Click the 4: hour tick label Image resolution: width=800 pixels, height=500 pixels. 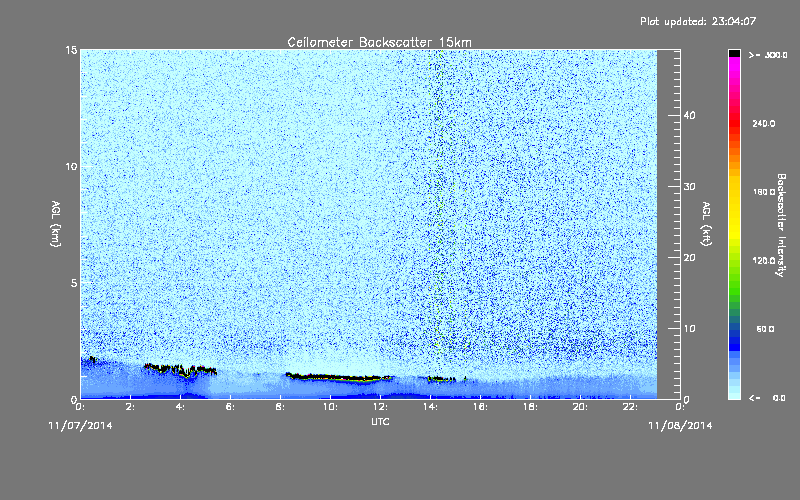(x=181, y=407)
